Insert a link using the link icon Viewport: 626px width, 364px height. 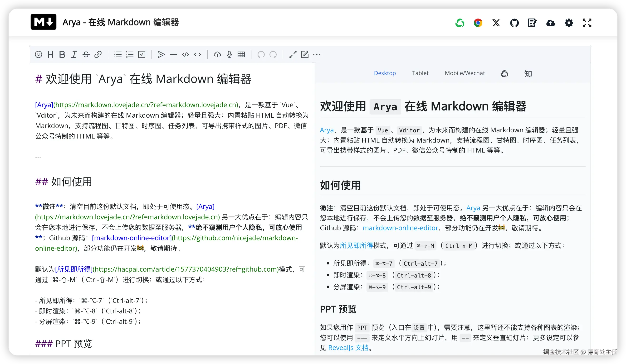98,54
